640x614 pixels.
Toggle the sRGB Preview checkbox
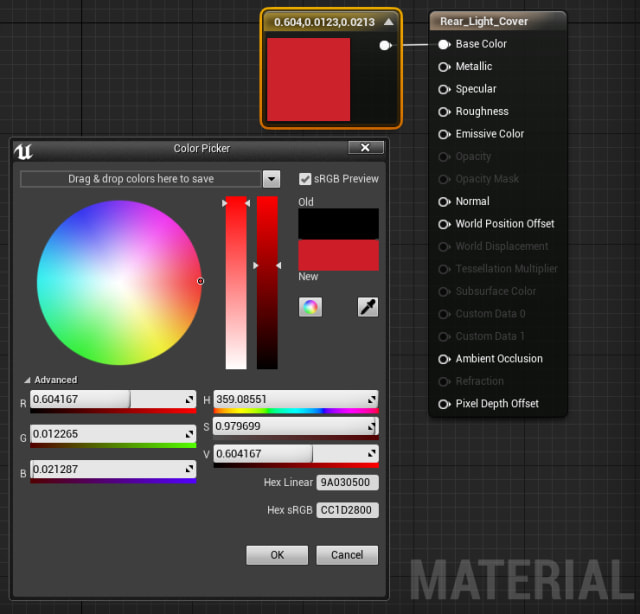[x=305, y=179]
